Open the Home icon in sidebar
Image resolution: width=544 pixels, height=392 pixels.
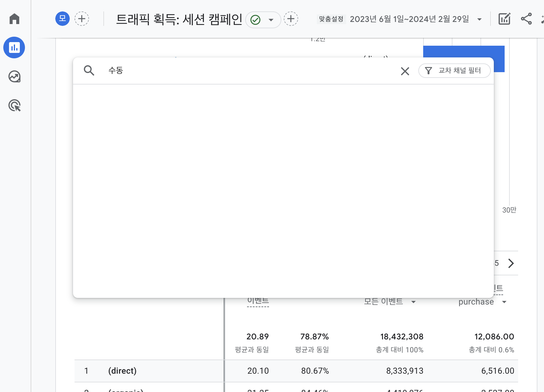pyautogui.click(x=14, y=19)
